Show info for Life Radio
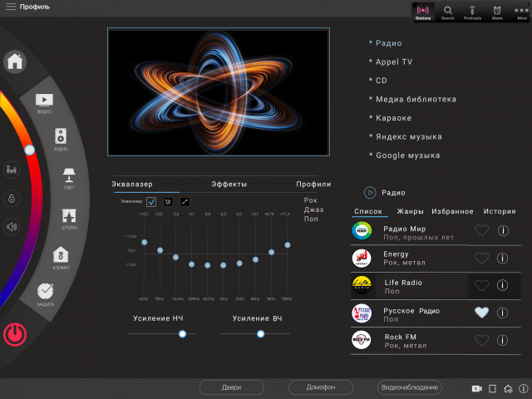 click(502, 285)
